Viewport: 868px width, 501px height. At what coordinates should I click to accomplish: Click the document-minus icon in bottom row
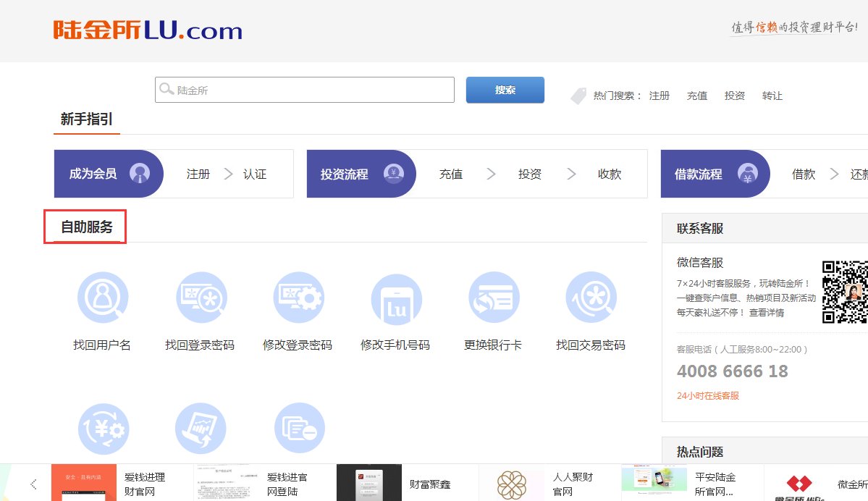point(299,429)
